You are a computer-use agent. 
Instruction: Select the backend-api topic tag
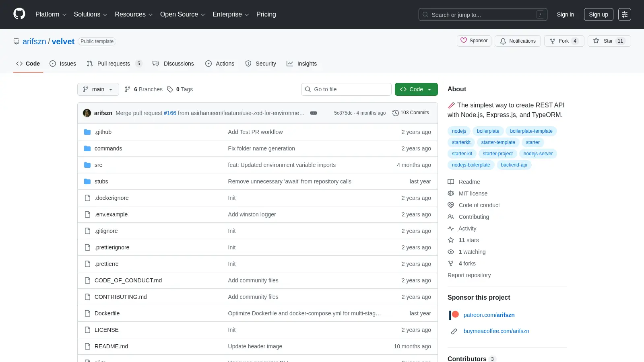[x=514, y=165]
